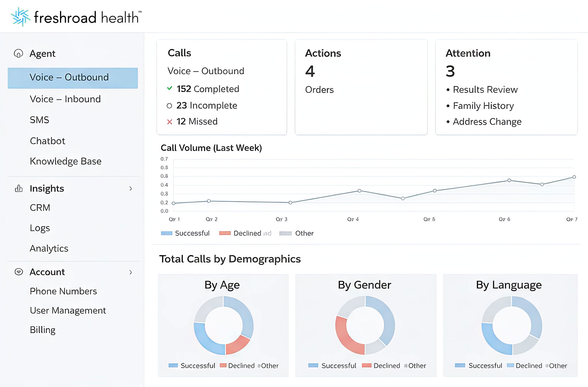The image size is (588, 387).
Task: Click Declined swatch in By Gender legend
Action: point(367,365)
